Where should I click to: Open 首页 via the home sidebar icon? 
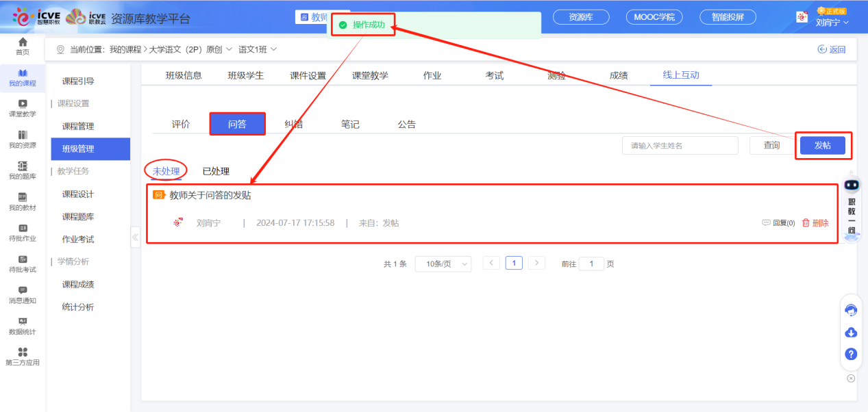tap(23, 45)
